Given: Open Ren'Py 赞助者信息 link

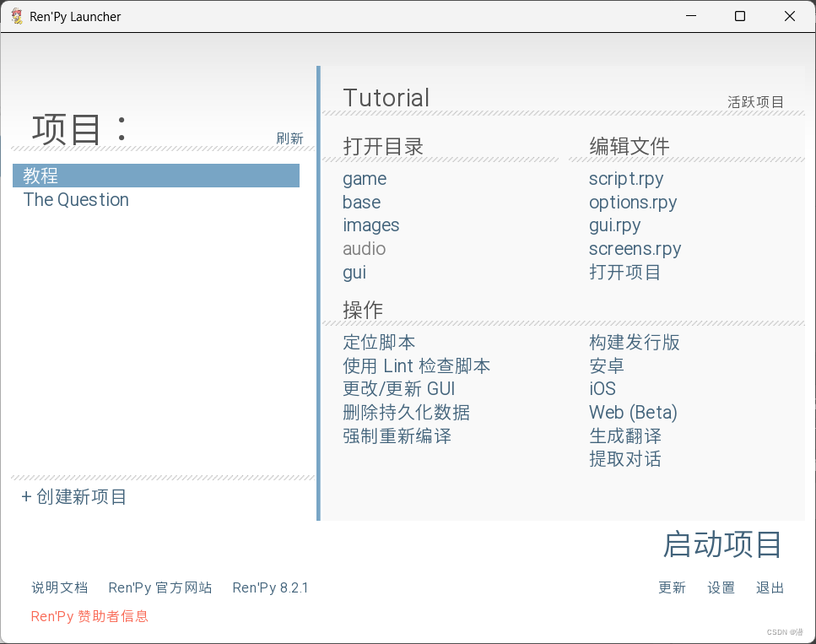Looking at the screenshot, I should tap(89, 616).
